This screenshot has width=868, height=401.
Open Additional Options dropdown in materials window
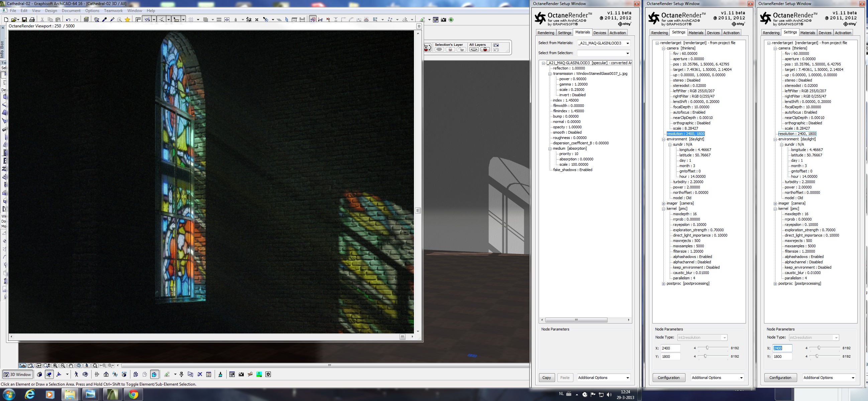coord(603,377)
